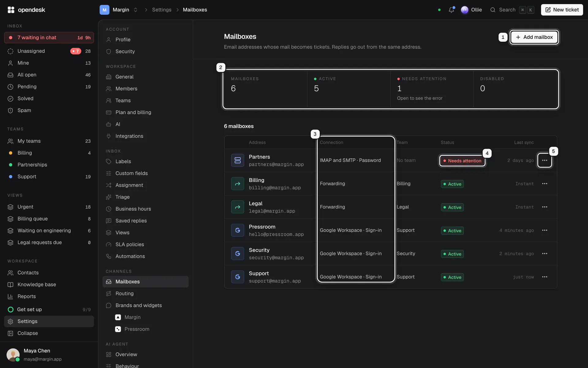Viewport: 588px width, 368px height.
Task: Open Automations settings
Action: click(x=145, y=256)
